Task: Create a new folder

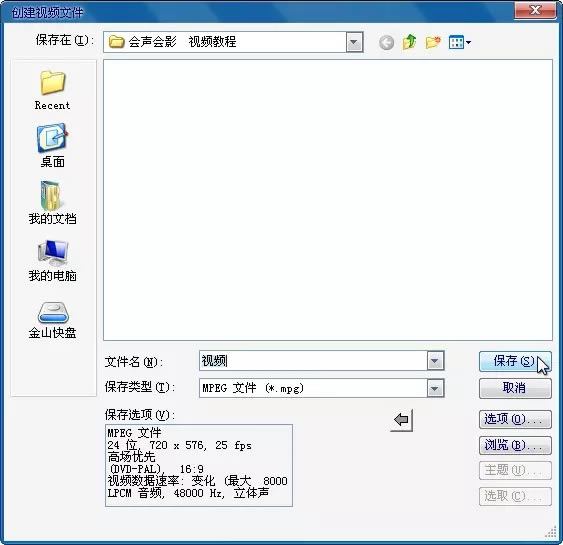Action: (433, 42)
